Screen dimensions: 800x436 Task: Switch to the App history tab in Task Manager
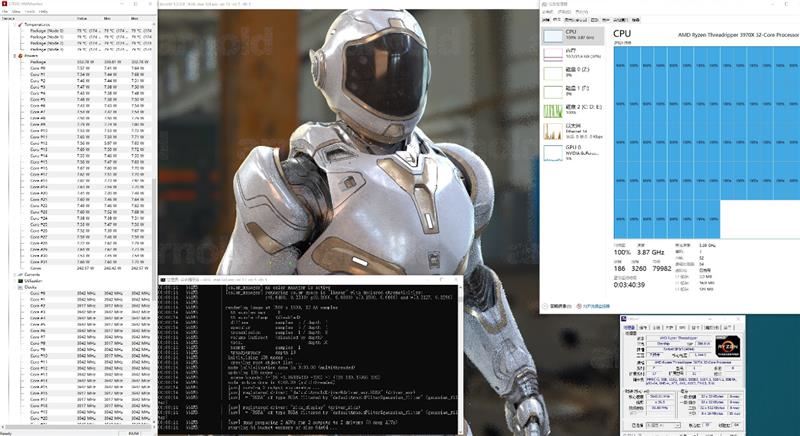coord(576,20)
